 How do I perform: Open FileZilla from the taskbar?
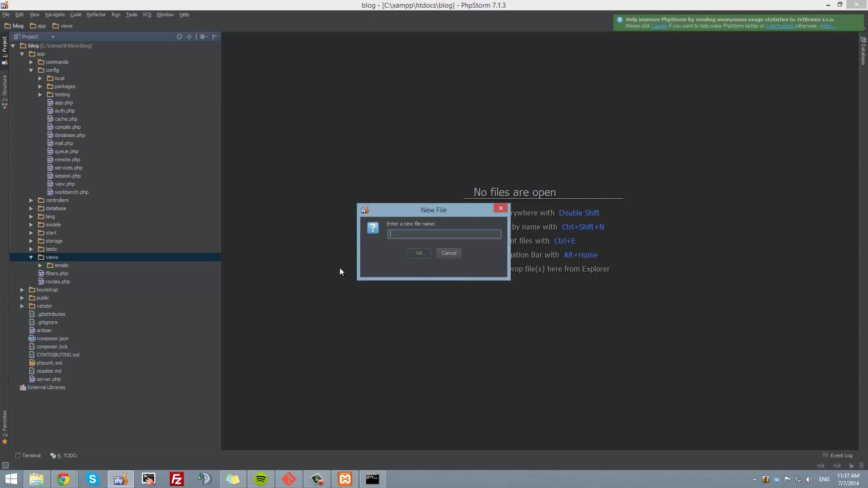pyautogui.click(x=176, y=479)
